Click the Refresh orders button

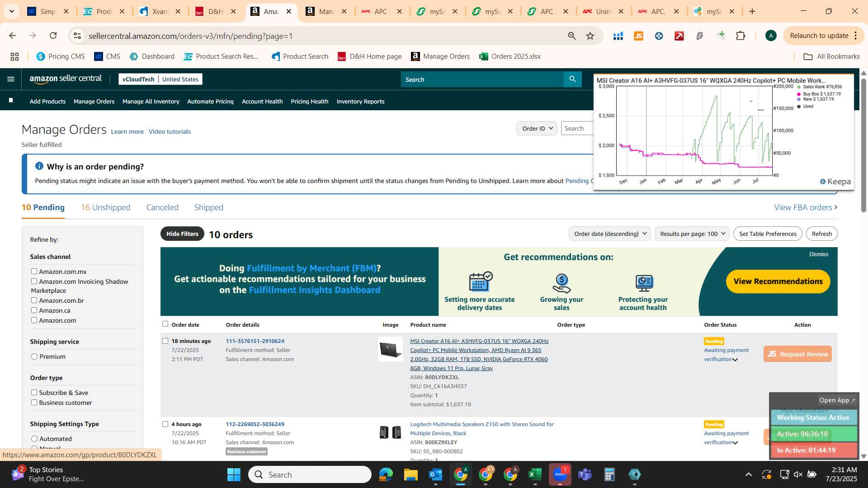821,234
